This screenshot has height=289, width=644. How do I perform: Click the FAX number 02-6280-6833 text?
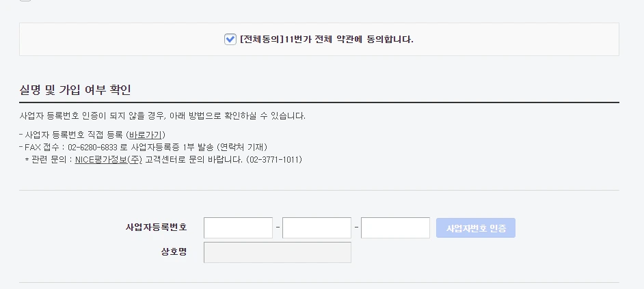(x=94, y=147)
